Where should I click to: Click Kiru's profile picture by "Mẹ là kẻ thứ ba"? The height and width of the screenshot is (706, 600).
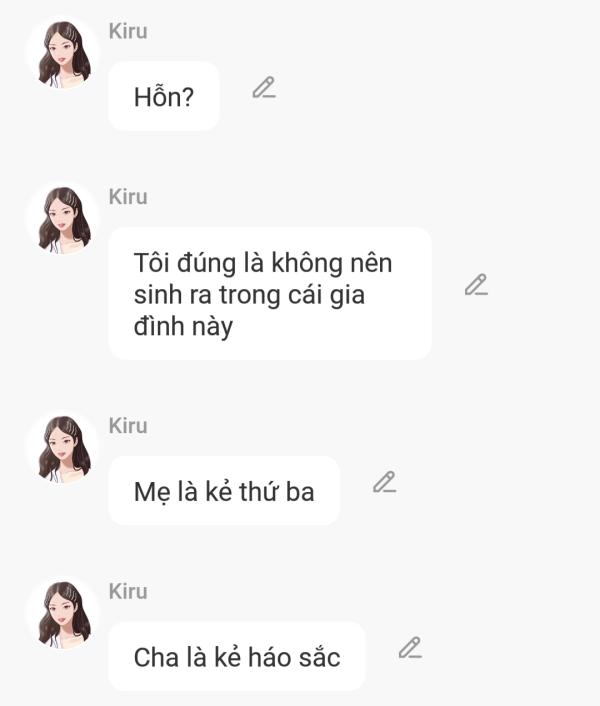63,448
